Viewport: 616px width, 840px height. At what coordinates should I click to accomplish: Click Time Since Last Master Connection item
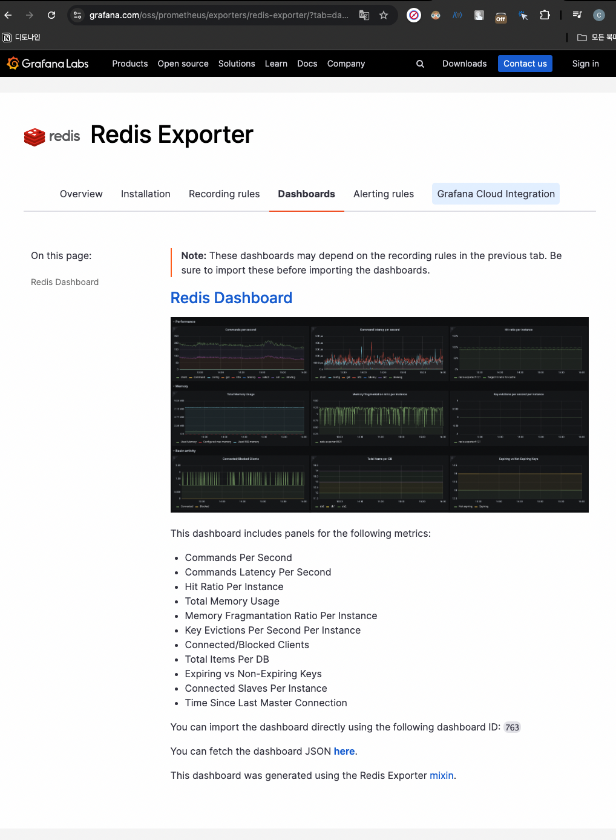click(x=266, y=703)
